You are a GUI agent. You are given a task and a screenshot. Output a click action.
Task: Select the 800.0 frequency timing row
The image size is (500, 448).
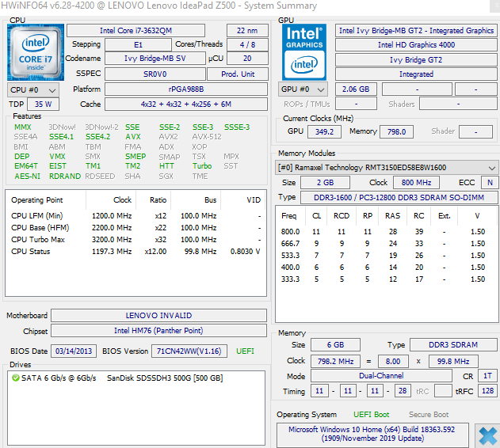click(x=386, y=232)
